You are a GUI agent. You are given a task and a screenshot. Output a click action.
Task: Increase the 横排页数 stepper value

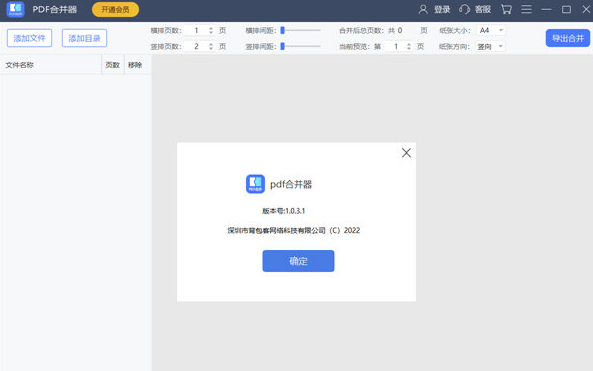211,28
